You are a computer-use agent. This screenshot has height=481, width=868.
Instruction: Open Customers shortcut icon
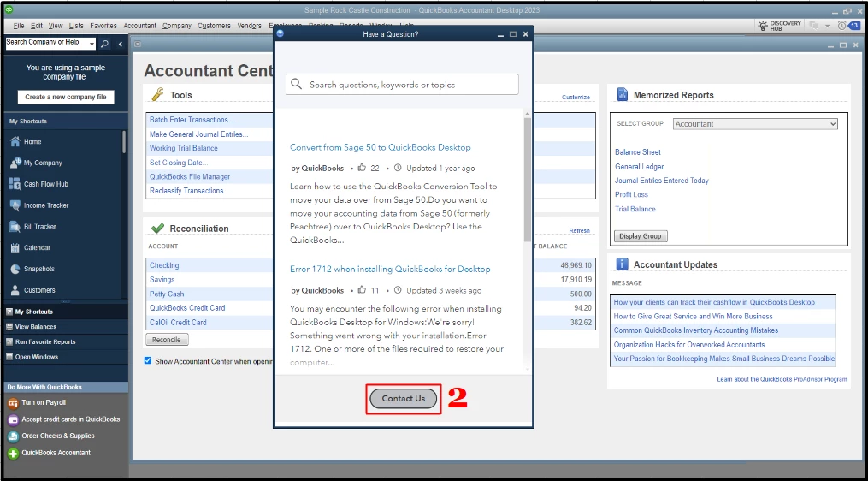(15, 290)
